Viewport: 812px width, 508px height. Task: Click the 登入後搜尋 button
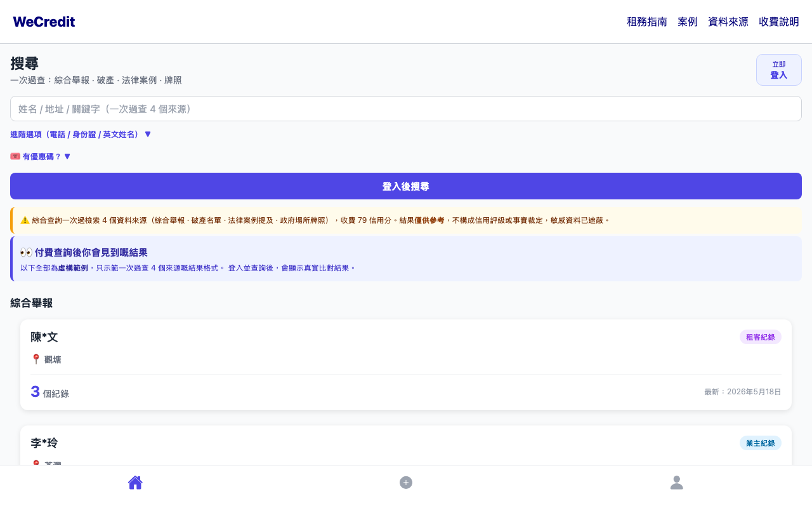(406, 186)
